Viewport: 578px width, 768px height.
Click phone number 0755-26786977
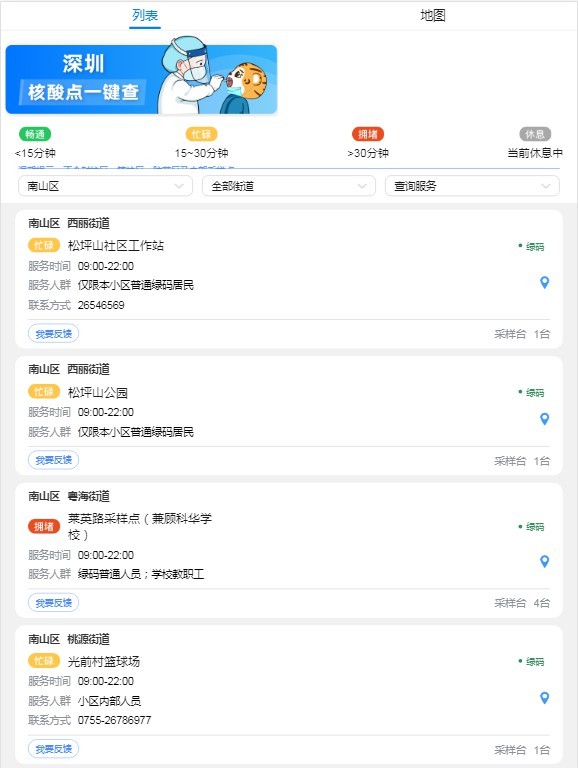click(114, 720)
